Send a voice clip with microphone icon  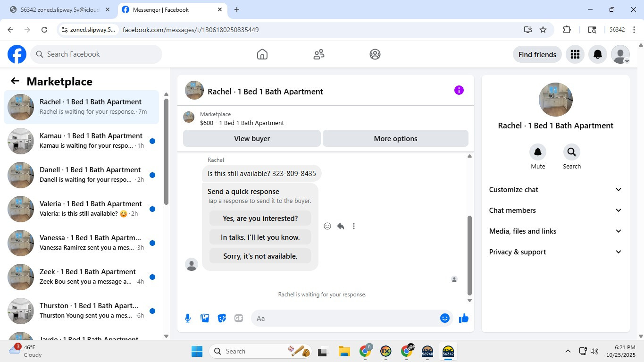coord(188,318)
